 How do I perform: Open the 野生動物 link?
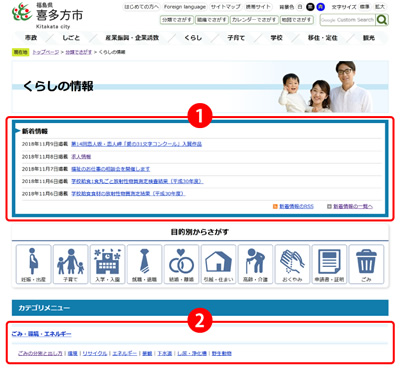pyautogui.click(x=222, y=353)
